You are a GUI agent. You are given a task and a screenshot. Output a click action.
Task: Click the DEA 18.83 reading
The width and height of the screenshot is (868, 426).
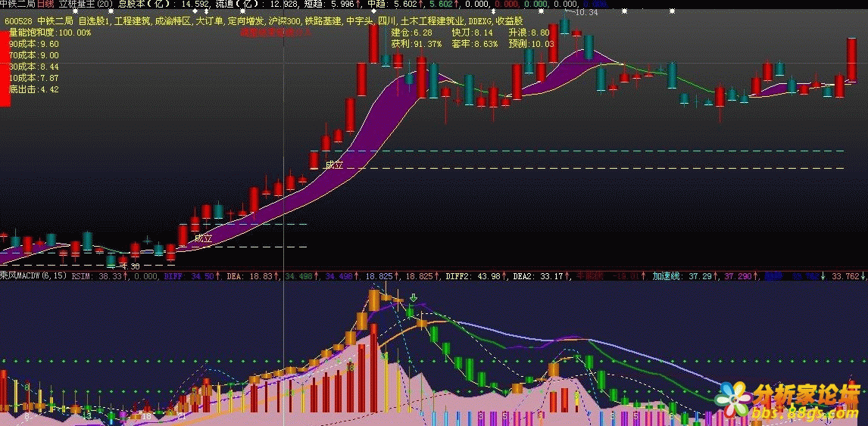[x=252, y=275]
